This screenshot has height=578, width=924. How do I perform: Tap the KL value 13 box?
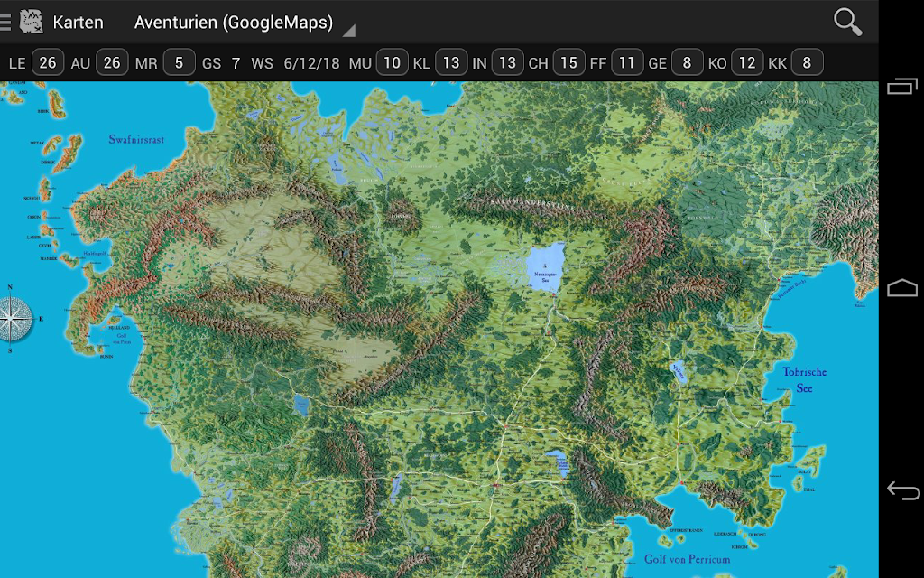(x=451, y=62)
